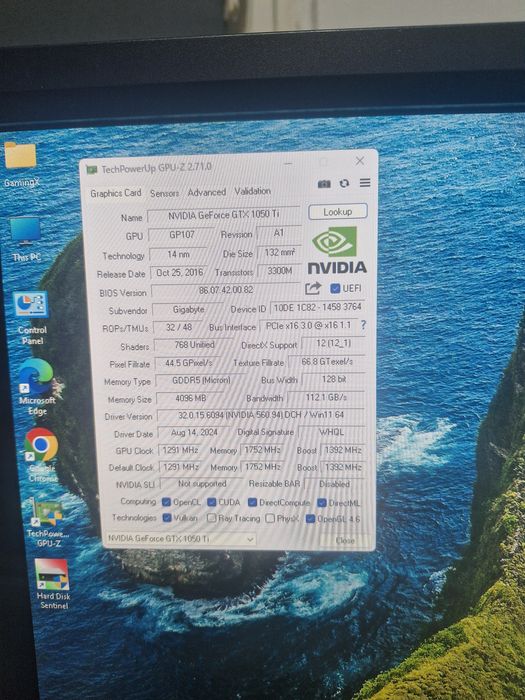This screenshot has width=525, height=700.
Task: Click the refresh icon in GPU-Z
Action: click(344, 183)
